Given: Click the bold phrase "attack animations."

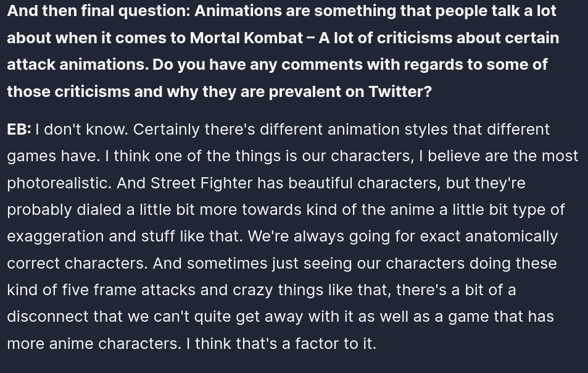Looking at the screenshot, I should [x=78, y=65].
